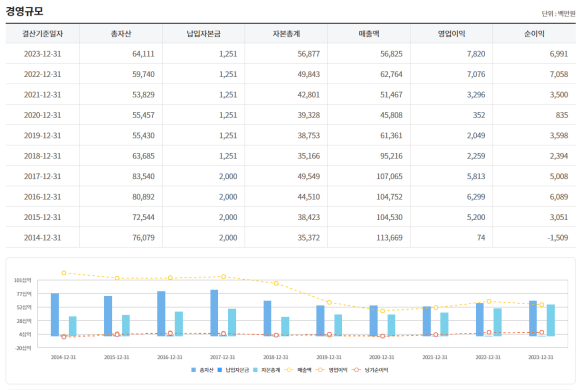The width and height of the screenshot is (580, 390).
Task: Click the 2020-12-31 equity total chart bar
Action: pyautogui.click(x=391, y=326)
